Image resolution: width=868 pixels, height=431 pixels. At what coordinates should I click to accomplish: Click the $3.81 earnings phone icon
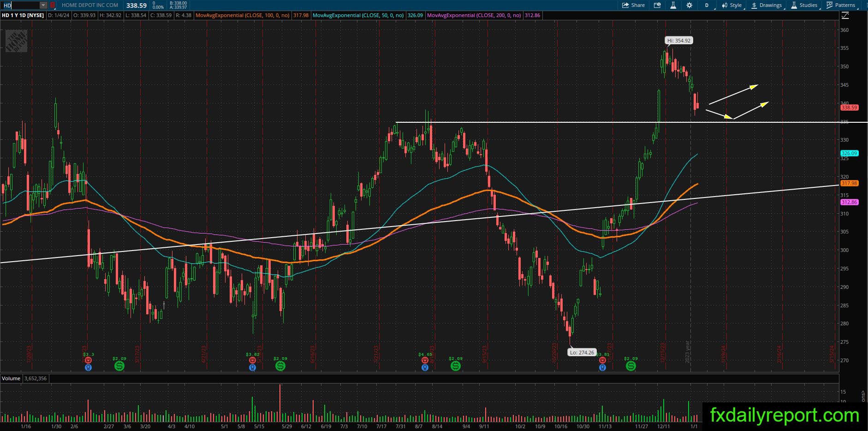[602, 360]
